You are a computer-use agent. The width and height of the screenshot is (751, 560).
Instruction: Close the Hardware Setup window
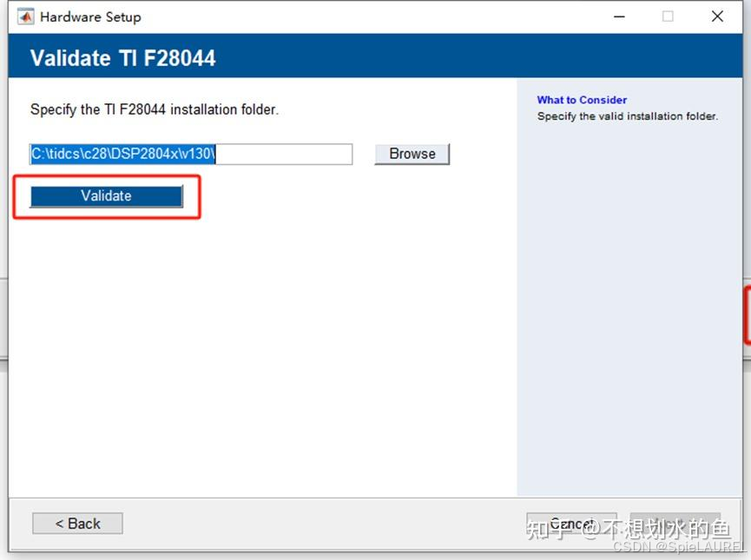point(717,16)
